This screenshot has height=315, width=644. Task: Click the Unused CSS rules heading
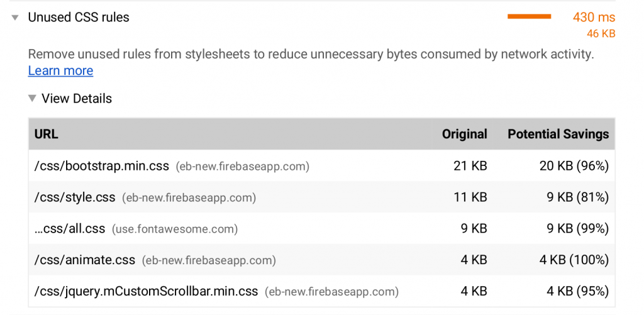(x=79, y=18)
